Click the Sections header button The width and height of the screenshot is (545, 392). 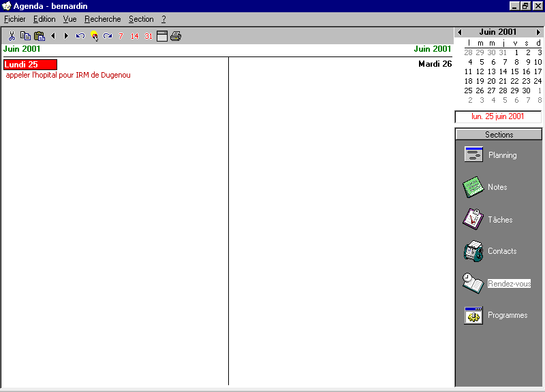(499, 134)
